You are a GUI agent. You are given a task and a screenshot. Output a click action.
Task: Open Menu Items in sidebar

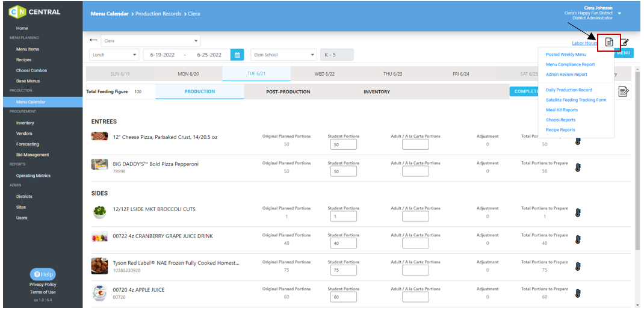coord(28,49)
